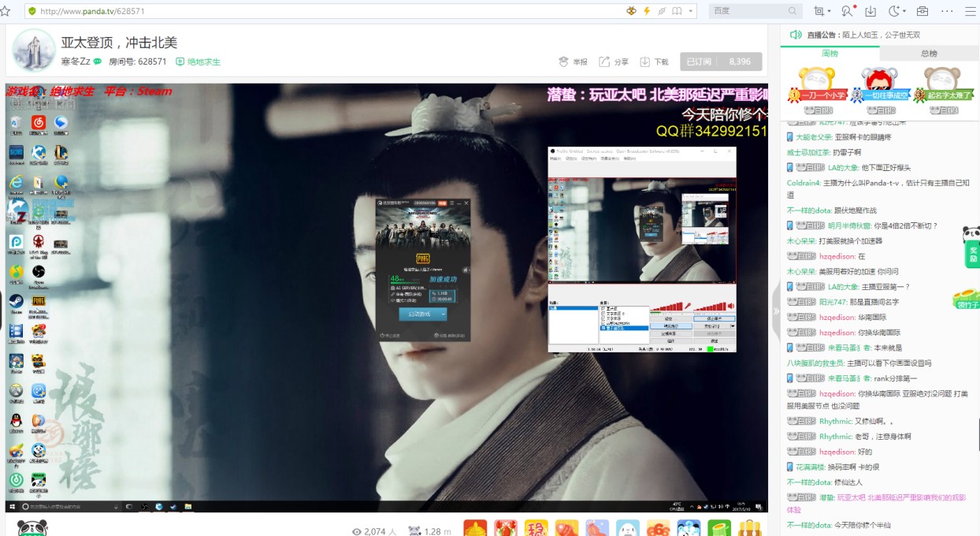Open the three-dot more tools menu

pyautogui.click(x=947, y=11)
